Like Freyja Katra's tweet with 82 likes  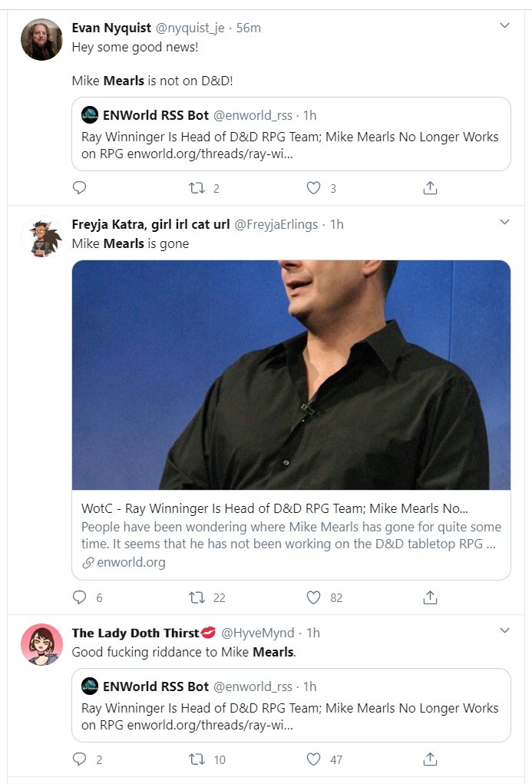(313, 597)
